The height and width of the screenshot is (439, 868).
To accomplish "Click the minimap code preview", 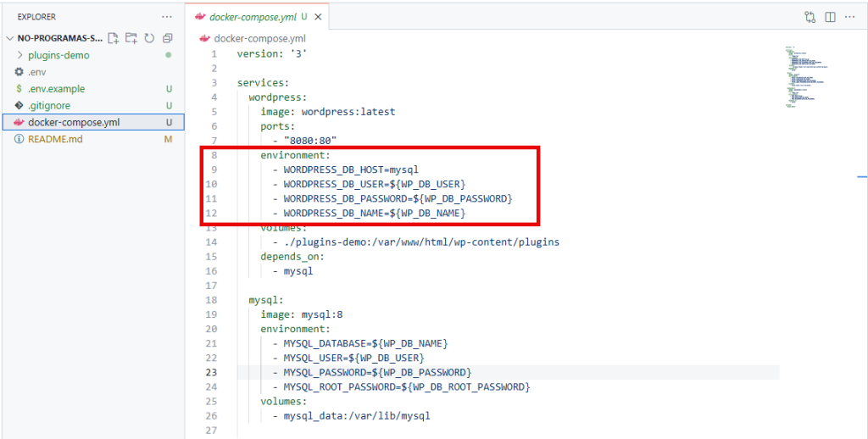I will pyautogui.click(x=800, y=76).
